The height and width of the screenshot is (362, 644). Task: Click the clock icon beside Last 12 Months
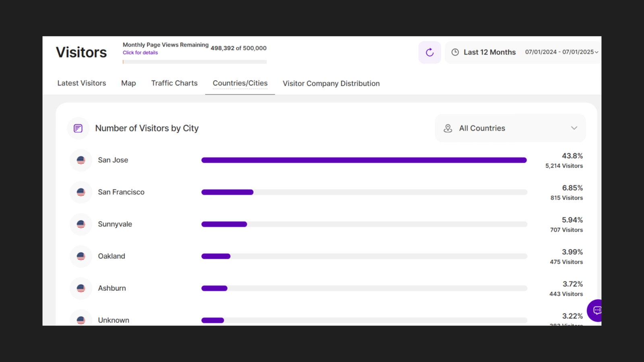coord(455,52)
